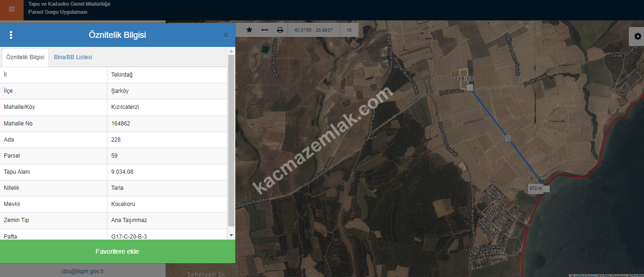The width and height of the screenshot is (644, 277).
Task: Close the Öznitelik Bilgisi panel
Action: point(226,35)
